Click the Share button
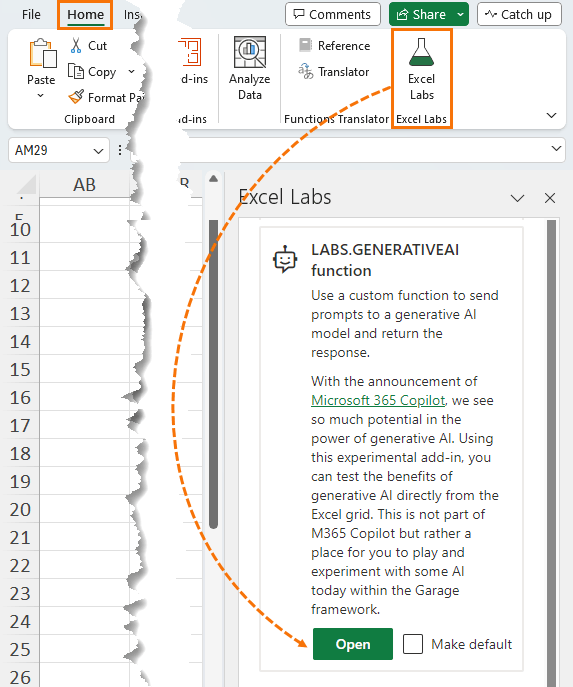 pos(421,14)
